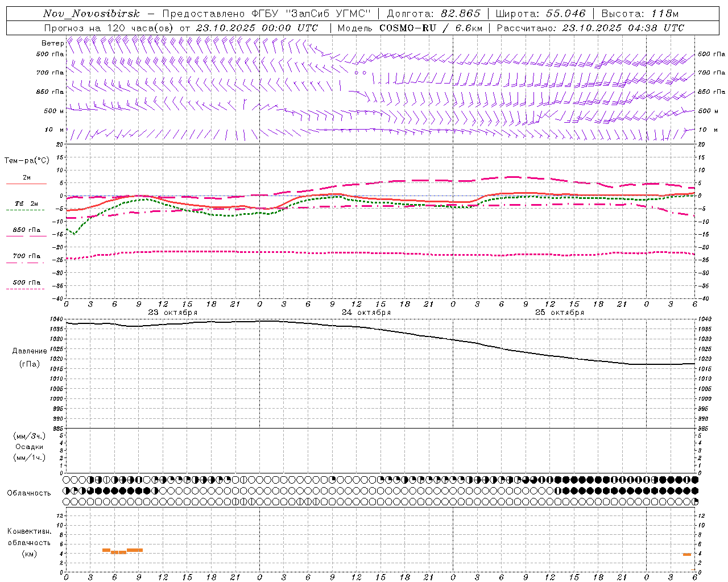Click the 23 октября date label
The image size is (728, 582).
[173, 313]
